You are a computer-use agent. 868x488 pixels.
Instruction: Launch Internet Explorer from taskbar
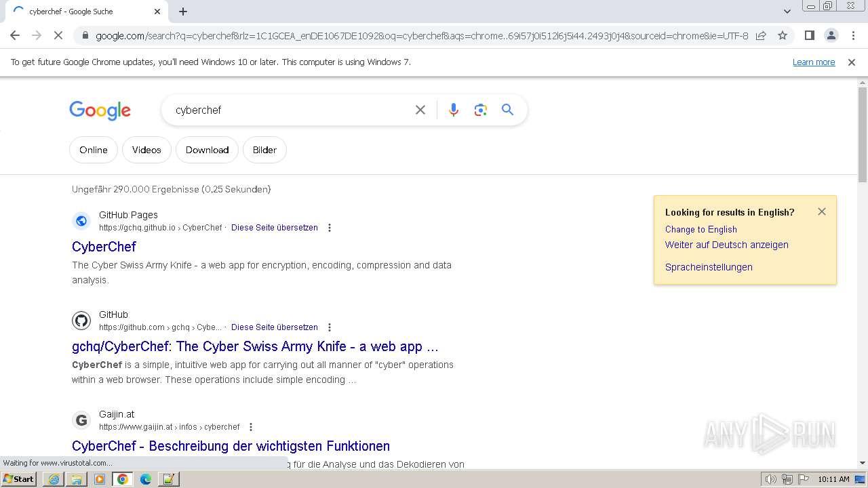tap(54, 479)
